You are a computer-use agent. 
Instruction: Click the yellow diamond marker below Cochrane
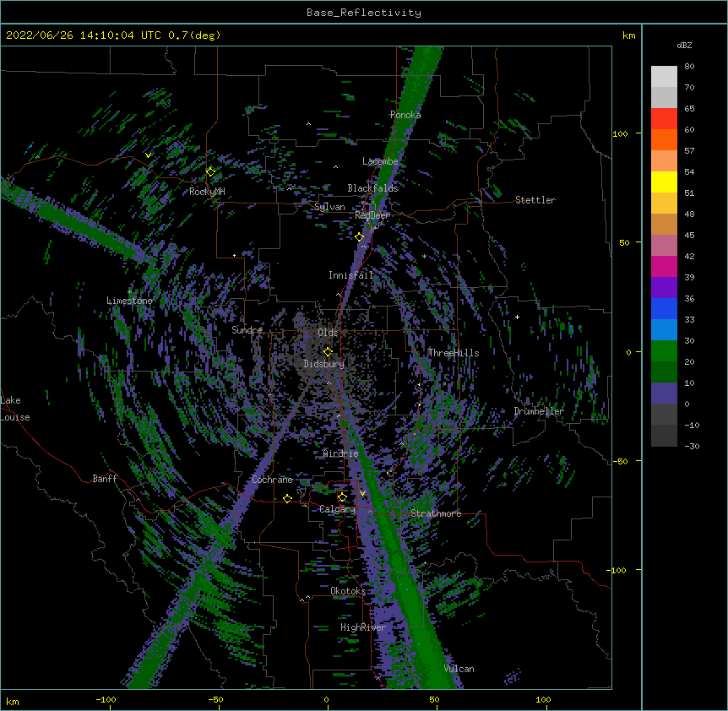[x=287, y=499]
